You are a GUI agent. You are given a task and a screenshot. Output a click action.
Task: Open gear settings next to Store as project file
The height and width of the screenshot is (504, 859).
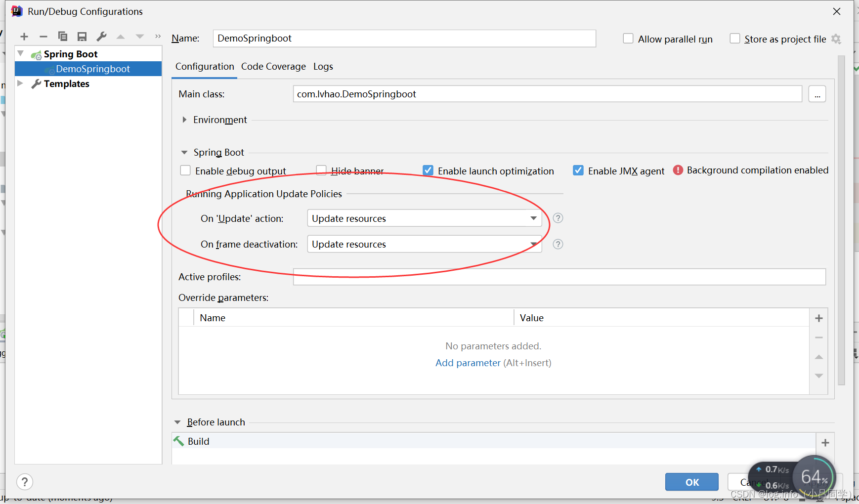pyautogui.click(x=836, y=39)
